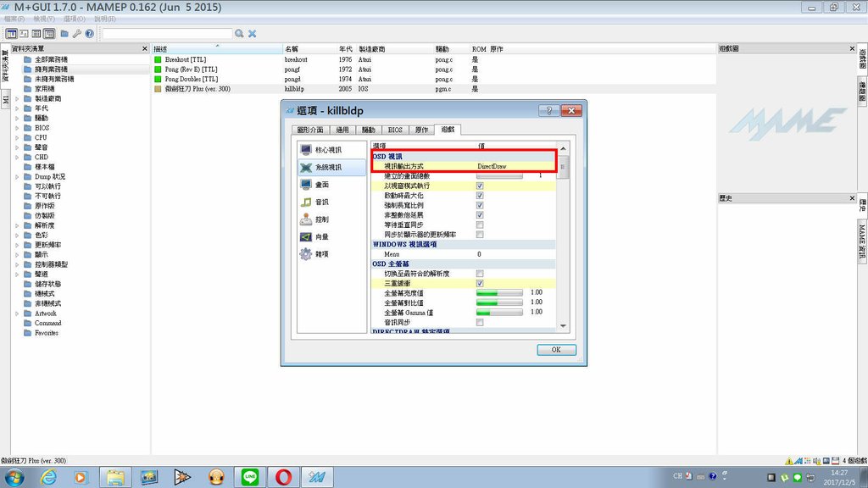Toggle the 強制長寬比例 checkbox
The width and height of the screenshot is (868, 488).
480,205
